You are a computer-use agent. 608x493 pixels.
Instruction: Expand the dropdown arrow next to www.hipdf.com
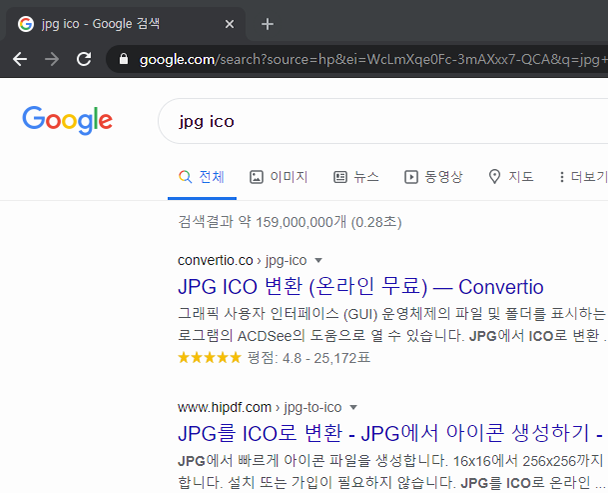pos(353,407)
